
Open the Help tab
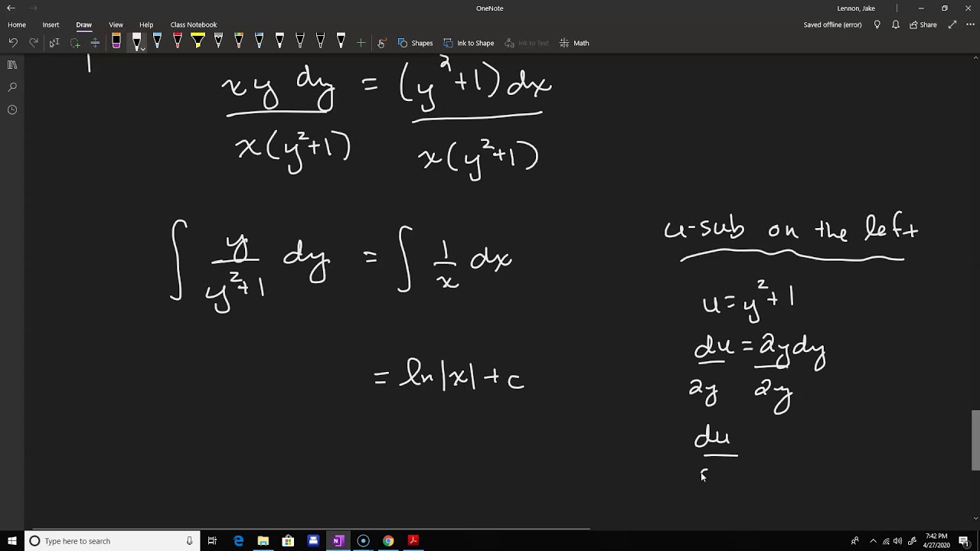pos(146,24)
